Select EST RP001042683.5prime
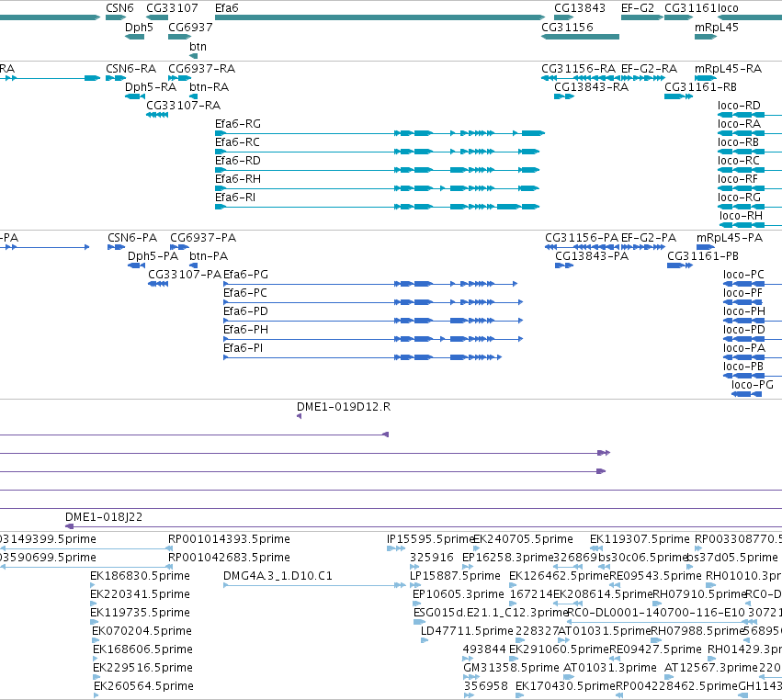This screenshot has height=700, width=782. click(229, 558)
